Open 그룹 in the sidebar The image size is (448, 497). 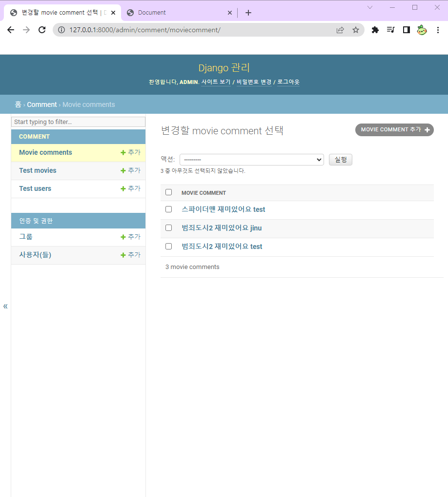point(26,237)
